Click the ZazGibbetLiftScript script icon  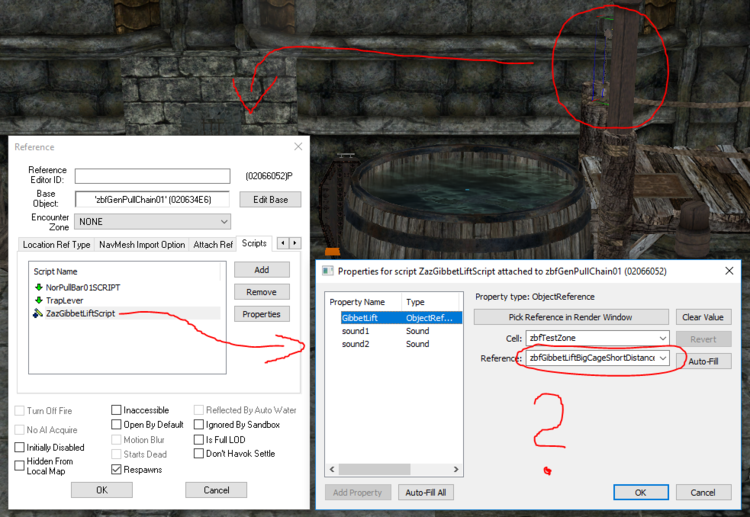pyautogui.click(x=38, y=314)
